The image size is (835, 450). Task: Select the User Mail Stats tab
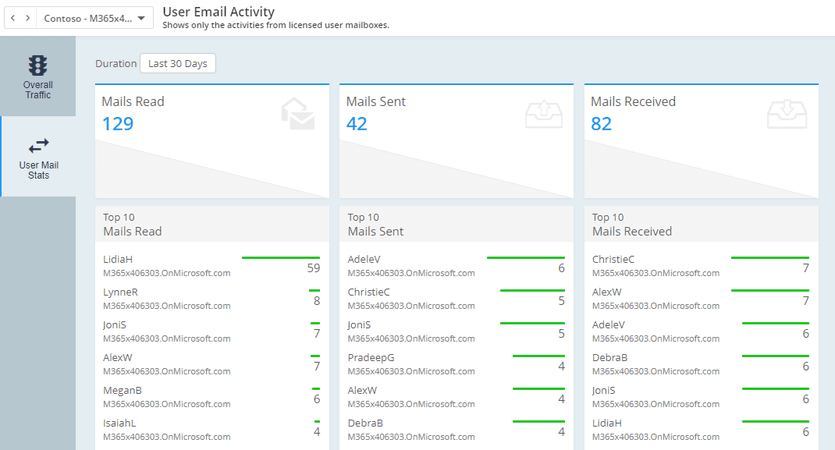point(38,157)
